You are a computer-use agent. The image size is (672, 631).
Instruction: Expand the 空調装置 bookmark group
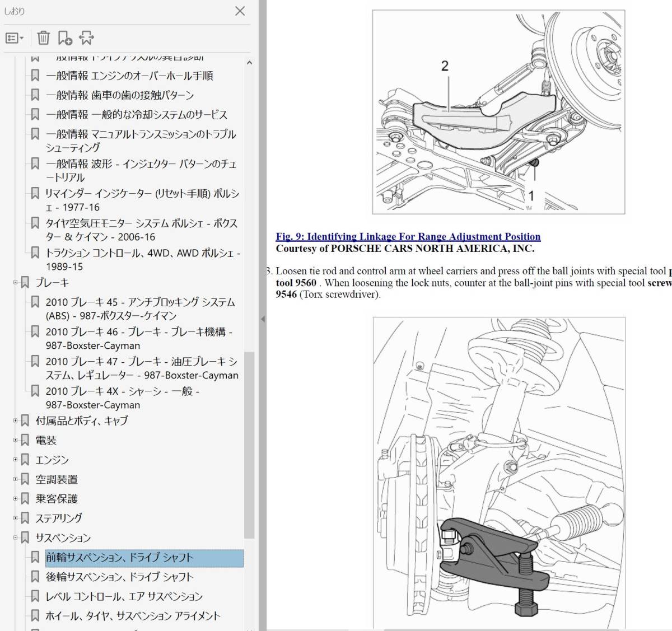(16, 479)
